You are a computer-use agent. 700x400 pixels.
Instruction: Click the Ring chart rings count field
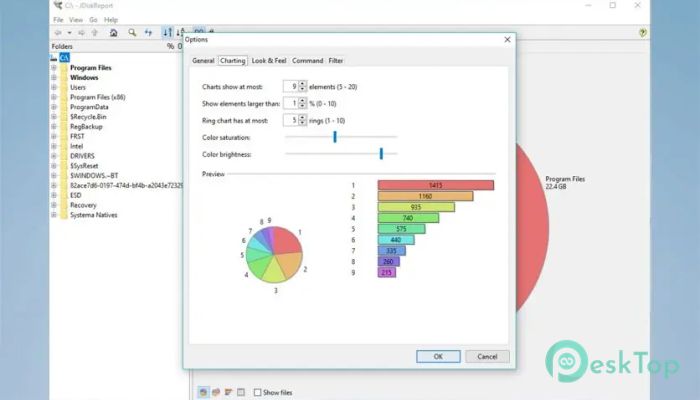point(291,121)
